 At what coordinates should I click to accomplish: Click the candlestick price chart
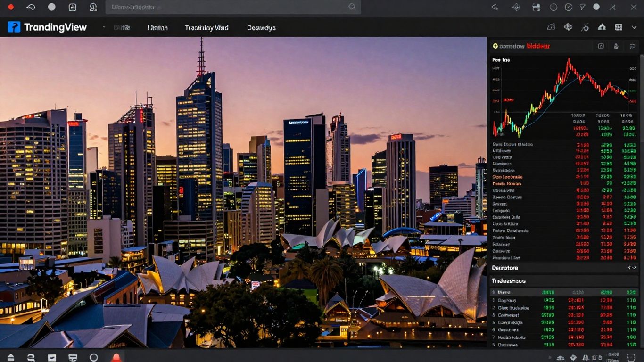tap(562, 97)
